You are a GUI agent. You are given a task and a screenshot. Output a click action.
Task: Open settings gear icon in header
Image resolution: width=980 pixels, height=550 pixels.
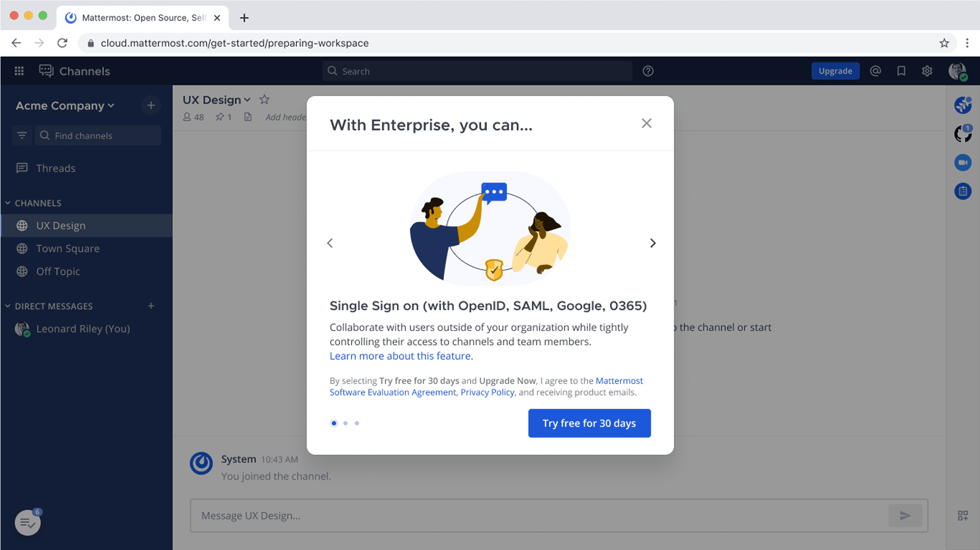point(927,71)
